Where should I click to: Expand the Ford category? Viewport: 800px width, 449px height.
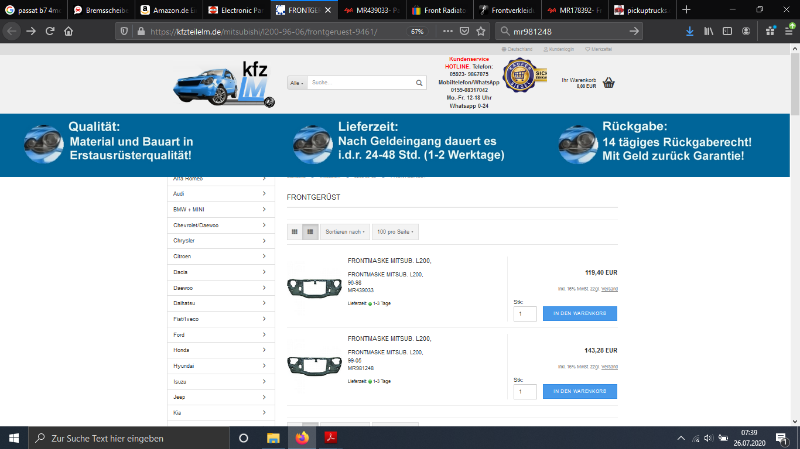(x=221, y=335)
